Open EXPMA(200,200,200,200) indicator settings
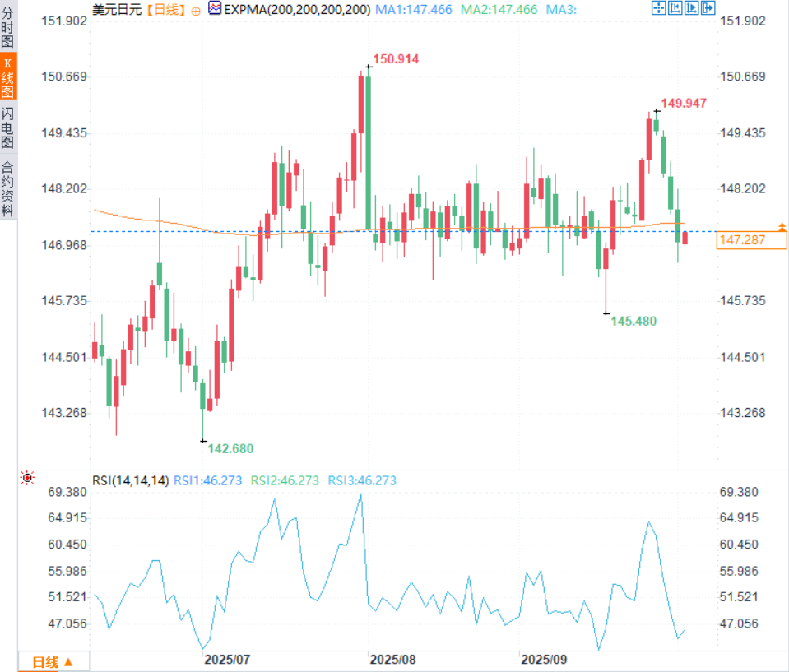The width and height of the screenshot is (789, 672). (297, 10)
